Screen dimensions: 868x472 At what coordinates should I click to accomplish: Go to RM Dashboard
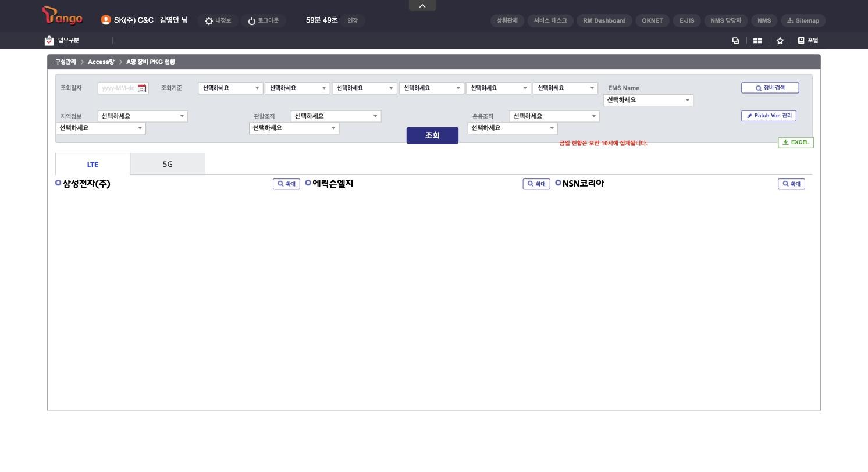click(604, 20)
